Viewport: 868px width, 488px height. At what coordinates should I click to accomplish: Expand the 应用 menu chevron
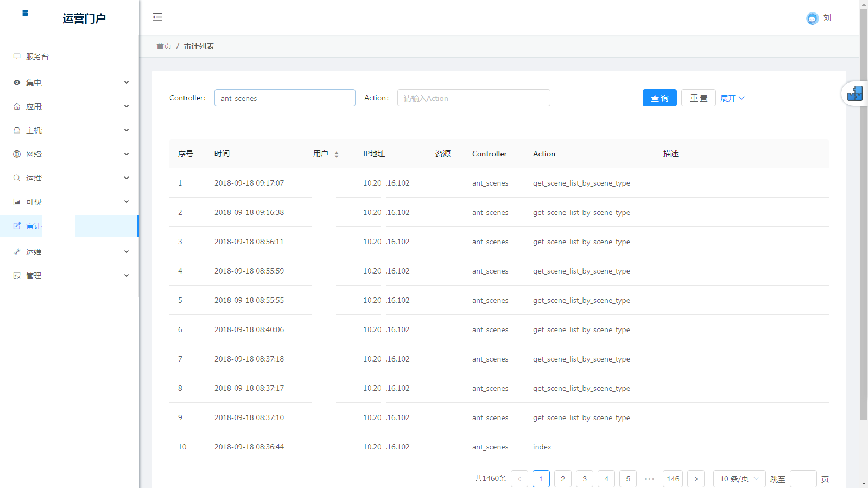pos(126,106)
